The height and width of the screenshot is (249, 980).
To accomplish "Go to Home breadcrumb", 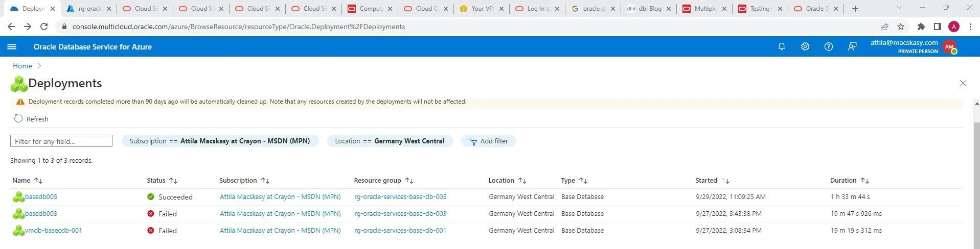I will coord(22,66).
